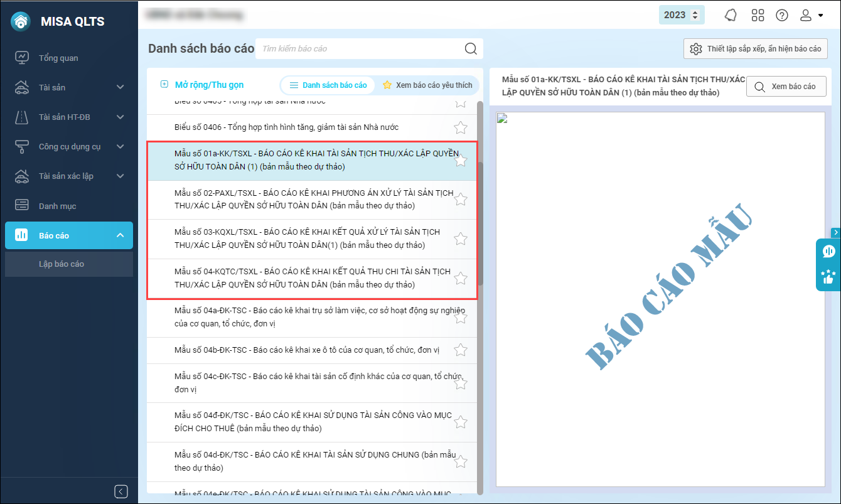Open Tổng quan in the sidebar
This screenshot has width=841, height=504.
pos(58,58)
